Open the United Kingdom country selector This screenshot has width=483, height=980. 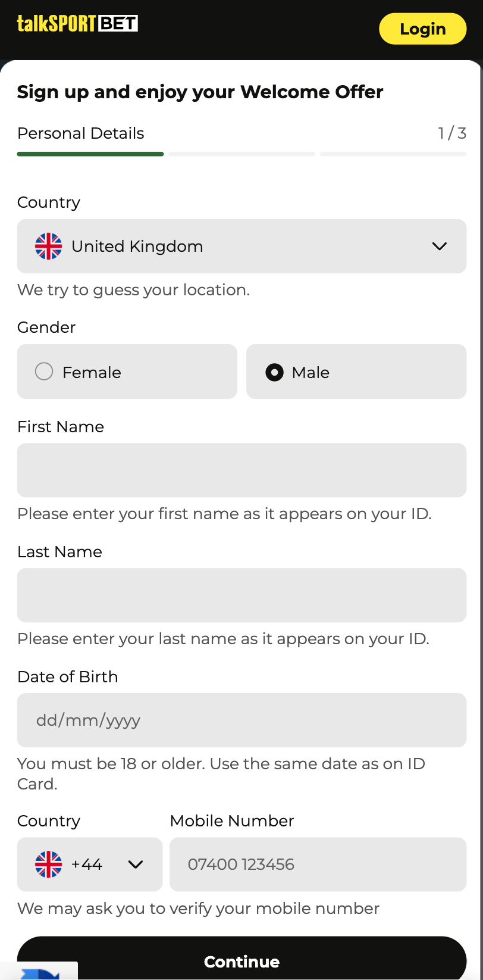tap(241, 246)
